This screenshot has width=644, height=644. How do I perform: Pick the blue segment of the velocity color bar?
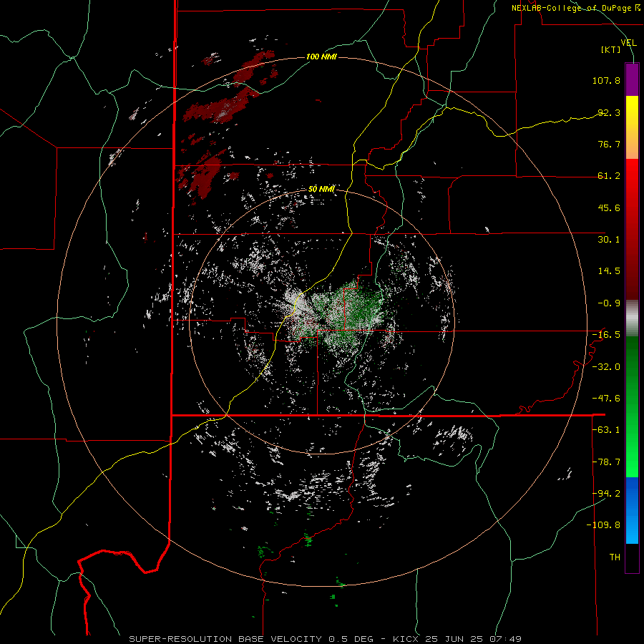tap(632, 510)
